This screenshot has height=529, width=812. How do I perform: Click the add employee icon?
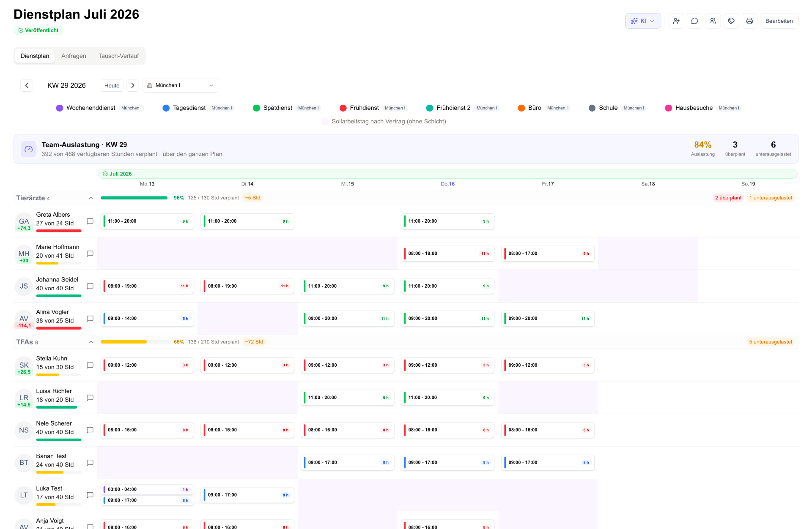(676, 21)
